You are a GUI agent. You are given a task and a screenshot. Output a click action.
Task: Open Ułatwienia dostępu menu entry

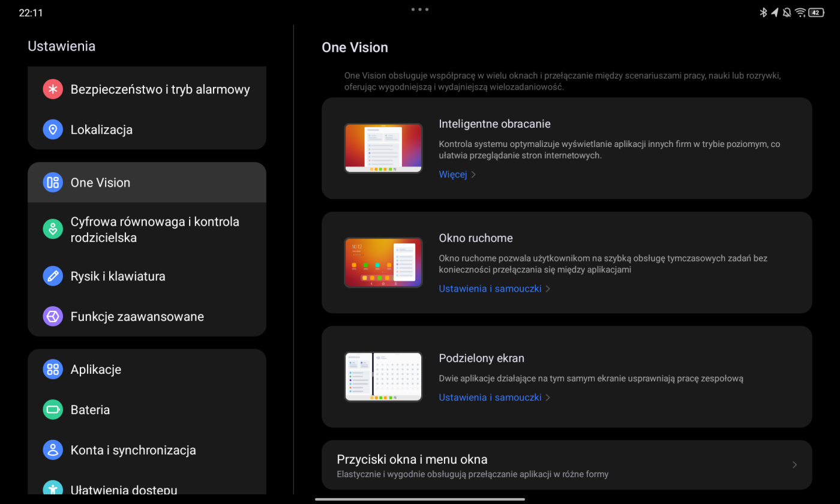tap(124, 489)
